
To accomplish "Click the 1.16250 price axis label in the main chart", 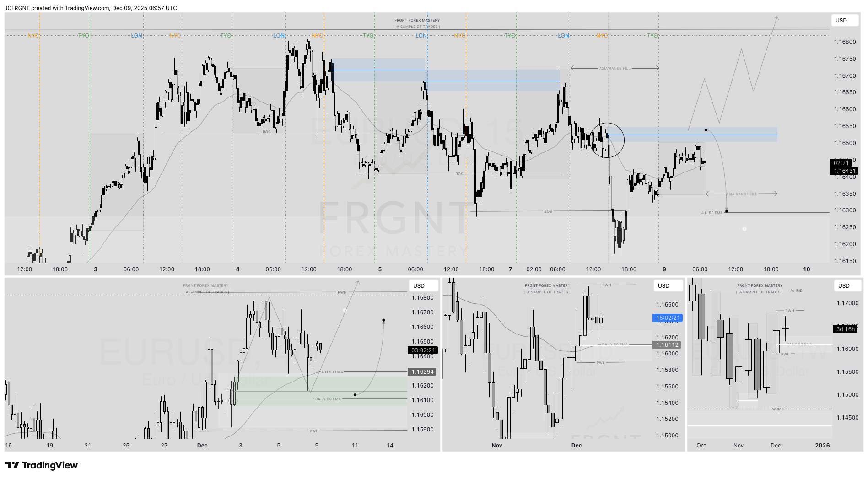I will pyautogui.click(x=845, y=227).
